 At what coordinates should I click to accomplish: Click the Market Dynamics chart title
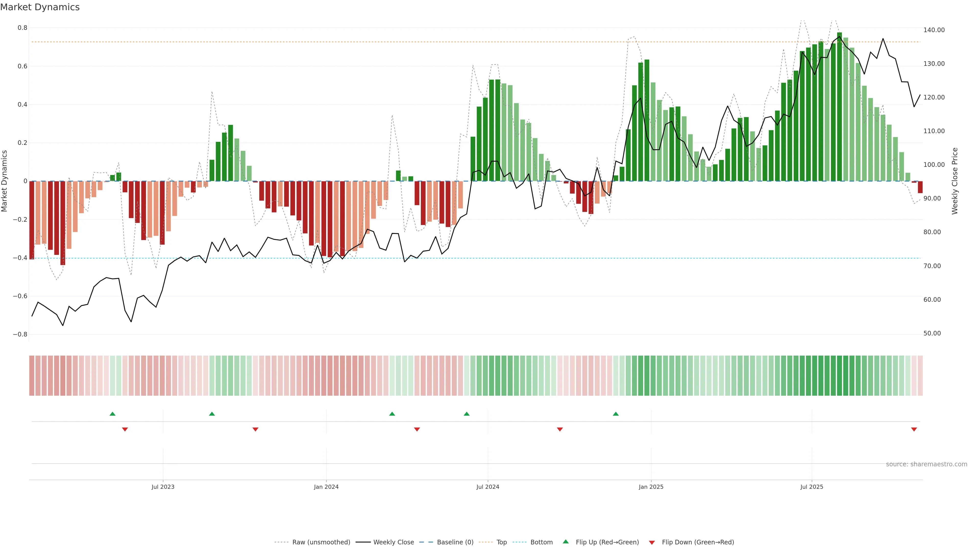pos(40,7)
